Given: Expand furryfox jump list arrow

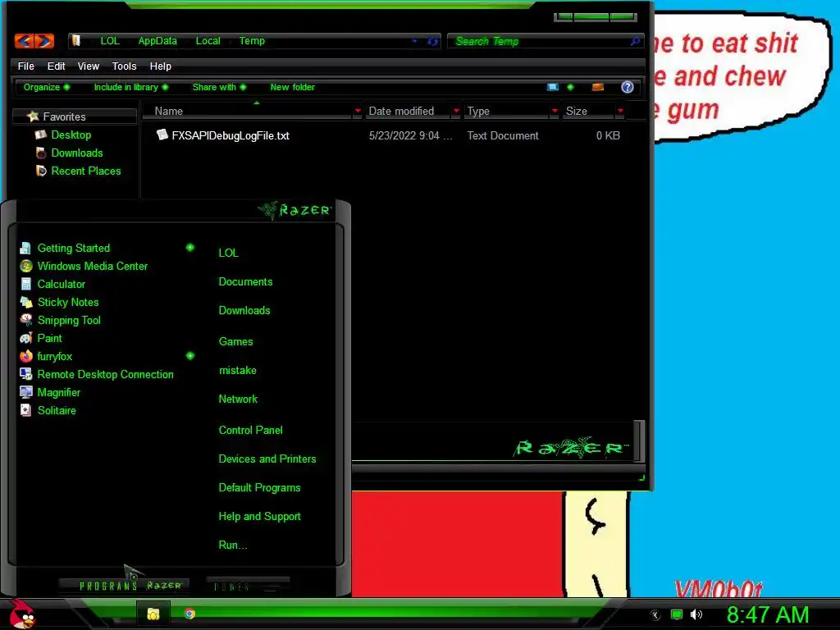Looking at the screenshot, I should coord(189,356).
